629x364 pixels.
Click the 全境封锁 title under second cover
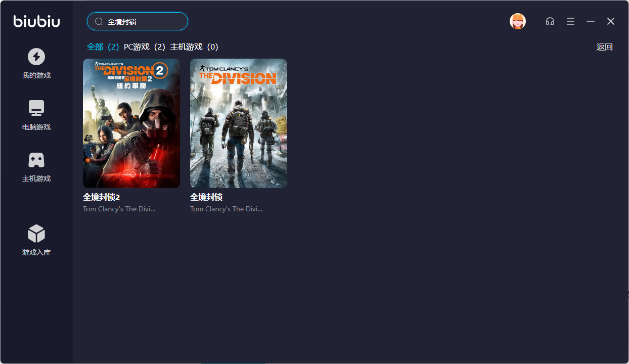tap(206, 197)
